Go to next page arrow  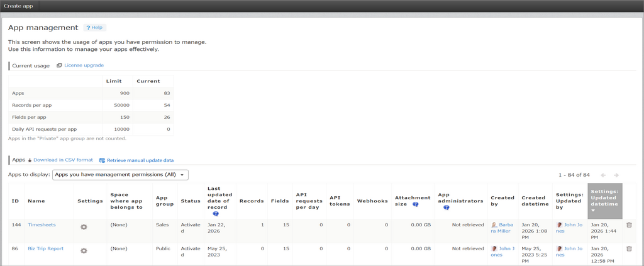pyautogui.click(x=616, y=175)
